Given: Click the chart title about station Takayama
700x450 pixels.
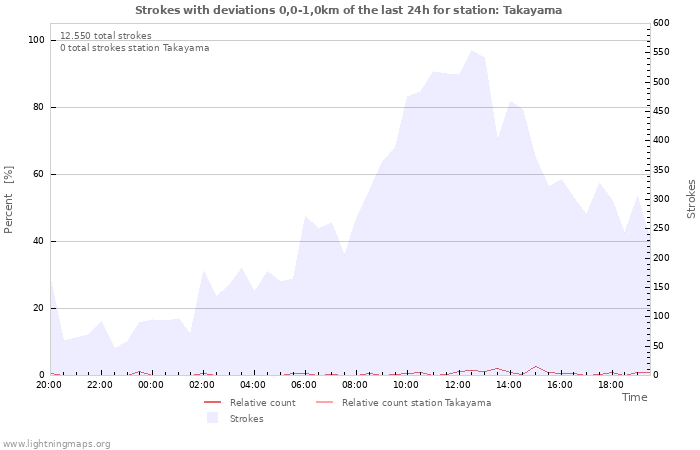Looking at the screenshot, I should point(348,10).
